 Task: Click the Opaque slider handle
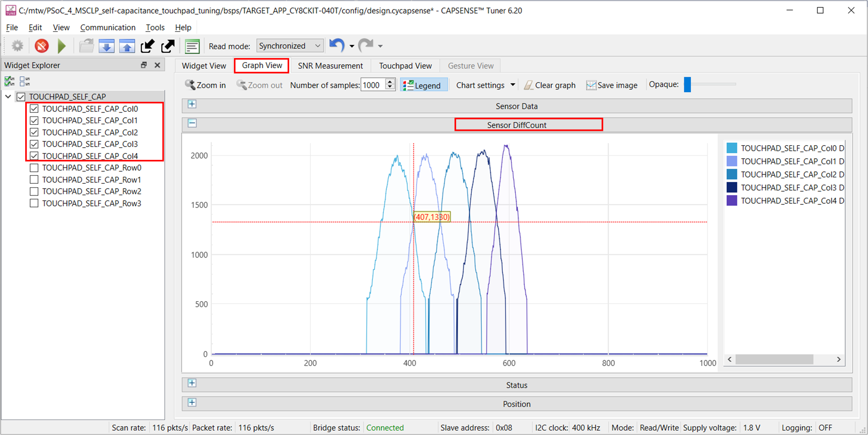[x=687, y=84]
